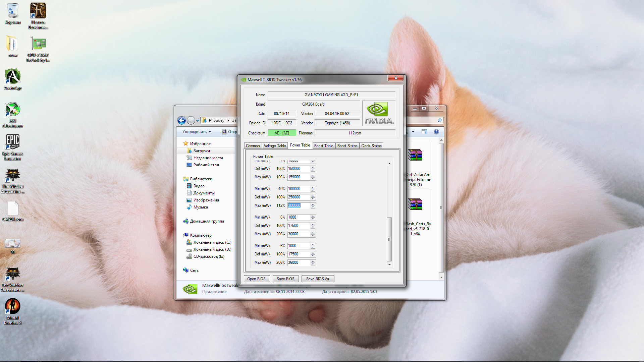Expand the Упорядочить dropdown menu

pos(197,132)
